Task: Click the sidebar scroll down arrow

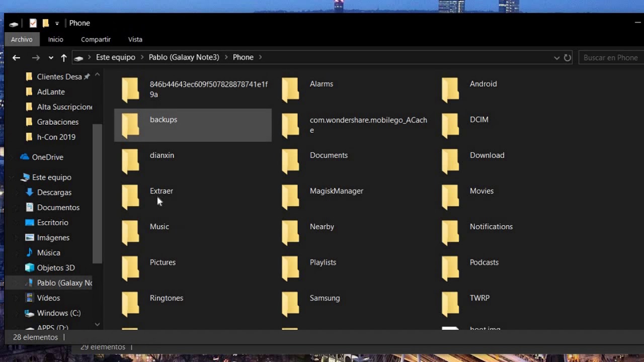Action: 97,324
